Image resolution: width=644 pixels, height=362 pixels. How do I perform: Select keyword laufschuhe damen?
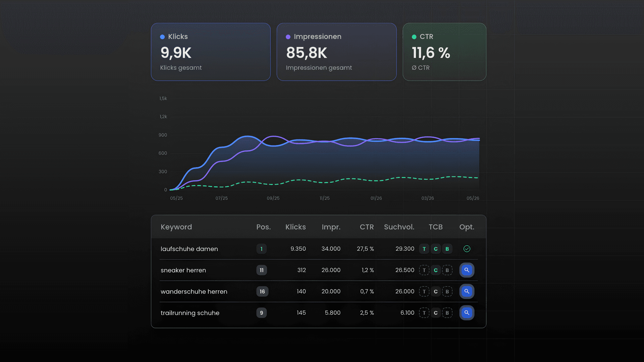coord(189,249)
